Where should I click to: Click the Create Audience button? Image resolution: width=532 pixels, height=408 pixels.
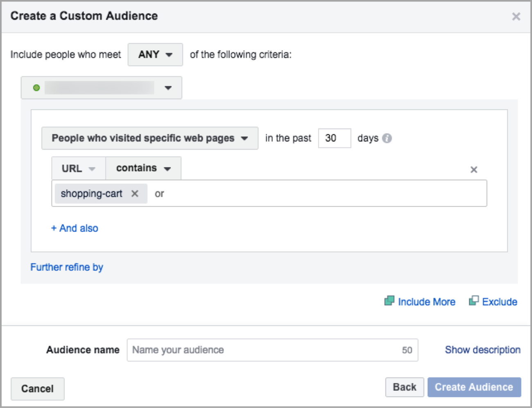pyautogui.click(x=474, y=387)
